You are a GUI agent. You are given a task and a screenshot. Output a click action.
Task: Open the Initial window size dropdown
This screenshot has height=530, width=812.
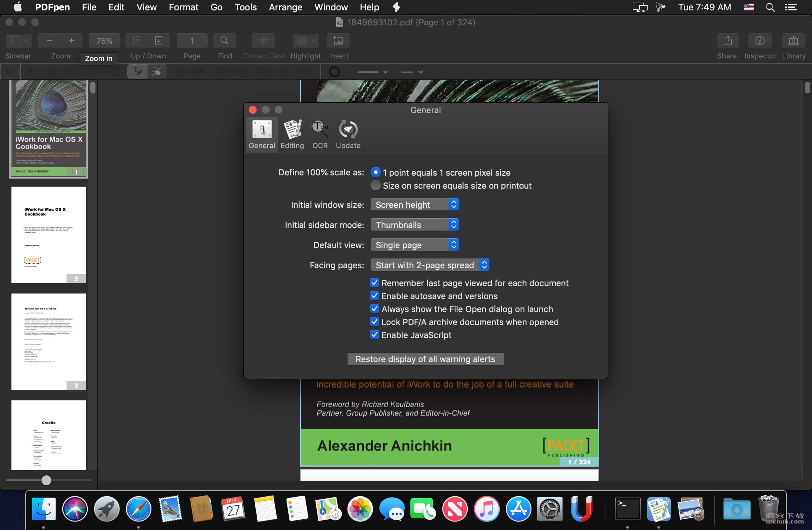coord(414,205)
